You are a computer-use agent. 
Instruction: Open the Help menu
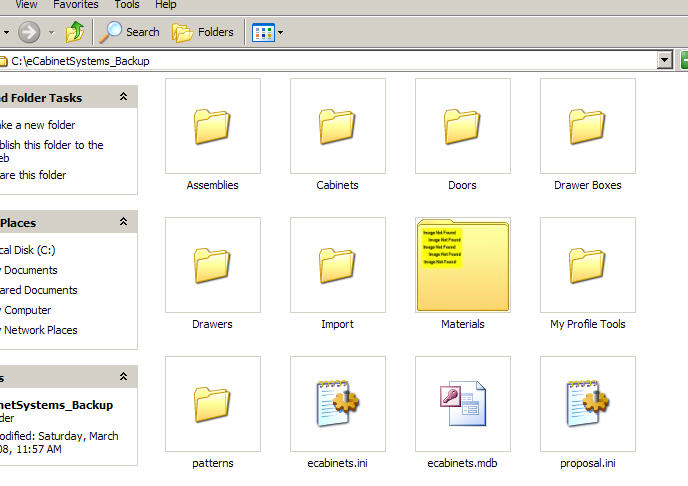pyautogui.click(x=165, y=5)
